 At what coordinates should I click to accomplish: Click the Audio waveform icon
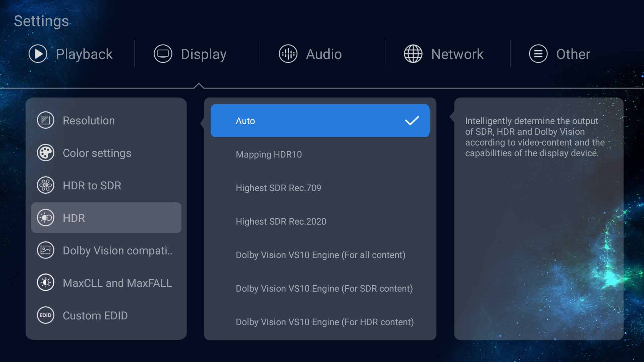point(288,54)
